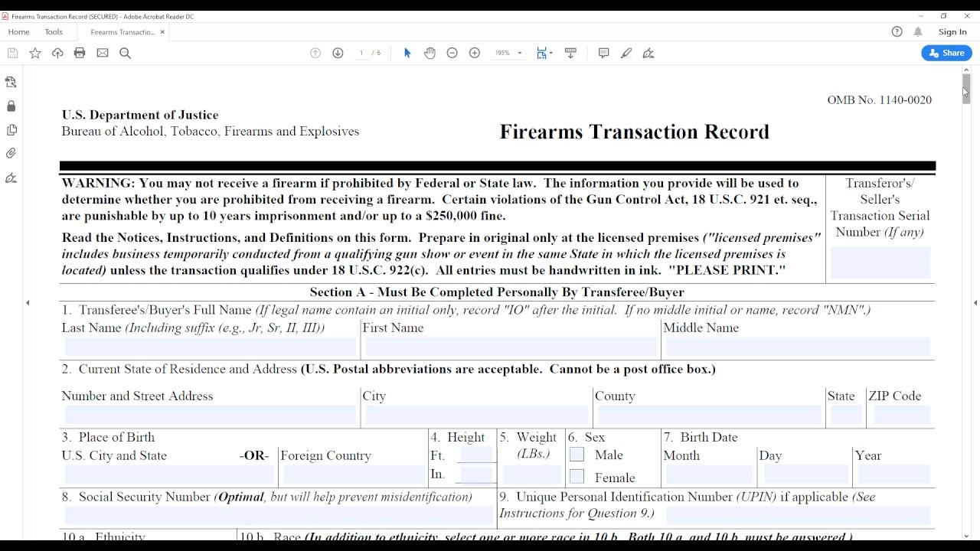Image resolution: width=980 pixels, height=551 pixels.
Task: Click Sign In link
Action: [952, 31]
